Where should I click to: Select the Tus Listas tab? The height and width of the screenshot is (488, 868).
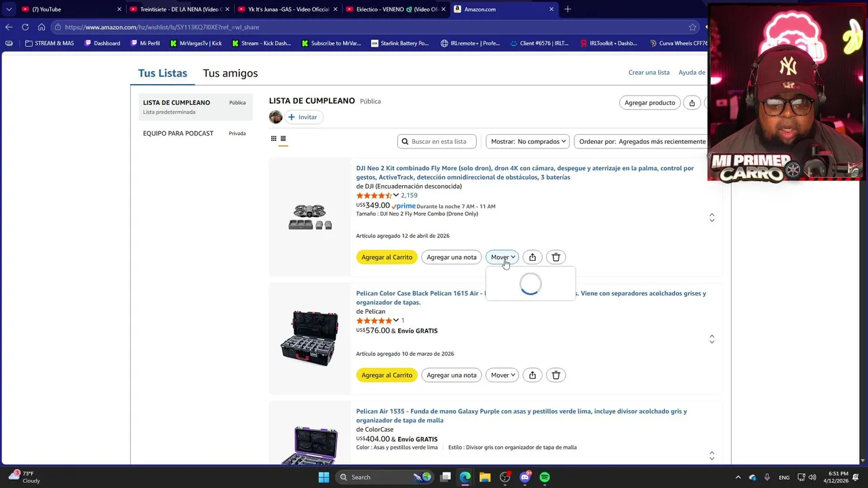coord(163,73)
